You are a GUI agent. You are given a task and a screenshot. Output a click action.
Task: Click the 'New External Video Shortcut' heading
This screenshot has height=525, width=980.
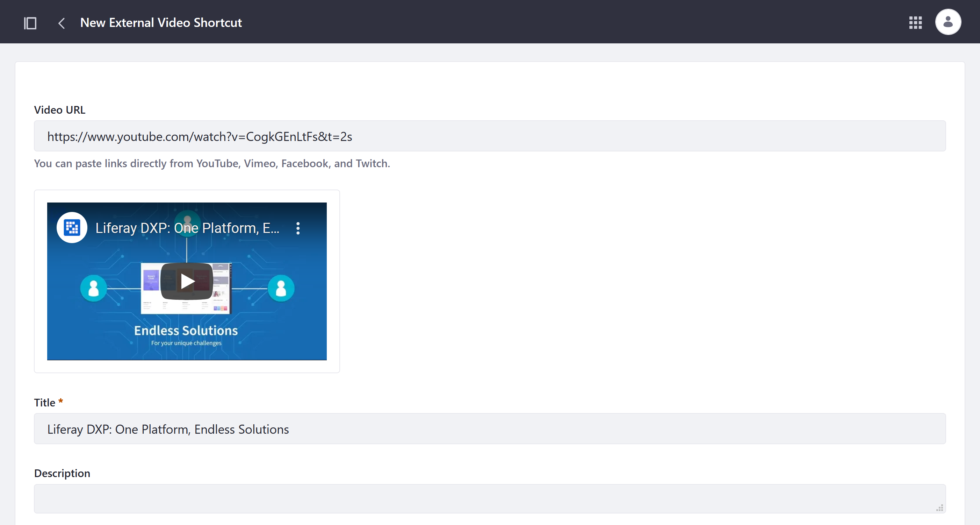coord(161,22)
